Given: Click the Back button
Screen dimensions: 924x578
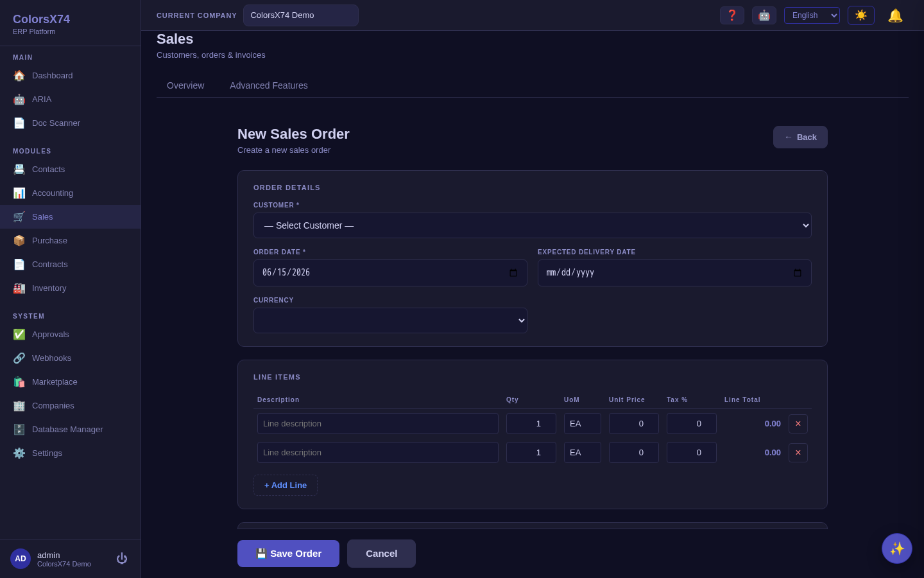Looking at the screenshot, I should coord(800,137).
